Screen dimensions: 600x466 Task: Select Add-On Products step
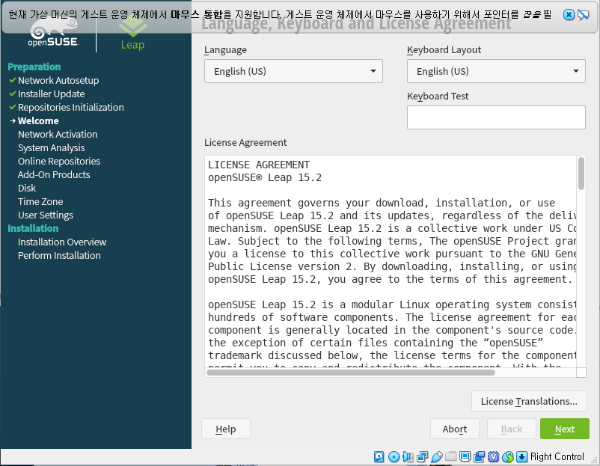click(54, 174)
